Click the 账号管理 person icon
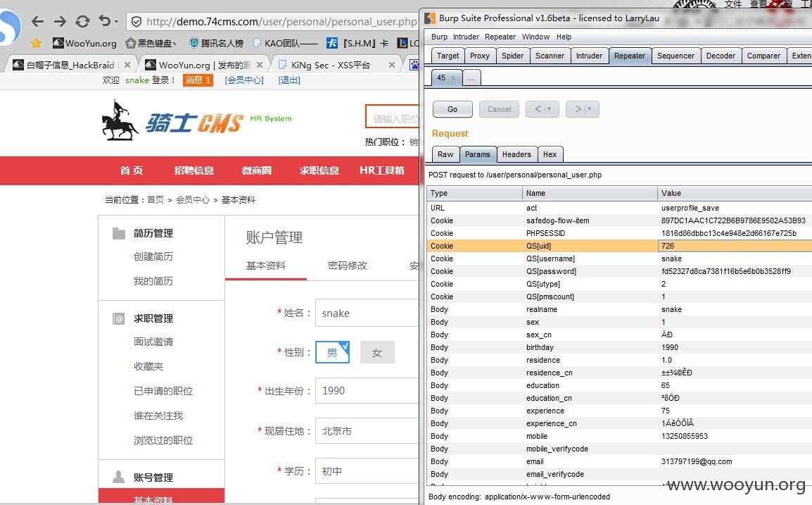 pos(119,477)
